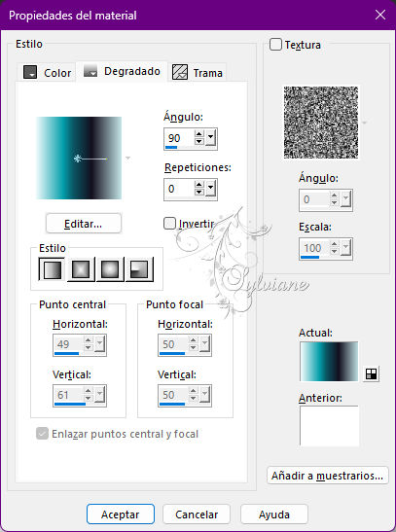Click the Añadir a muestrarios button
This screenshot has height=532, width=396.
pos(328,476)
